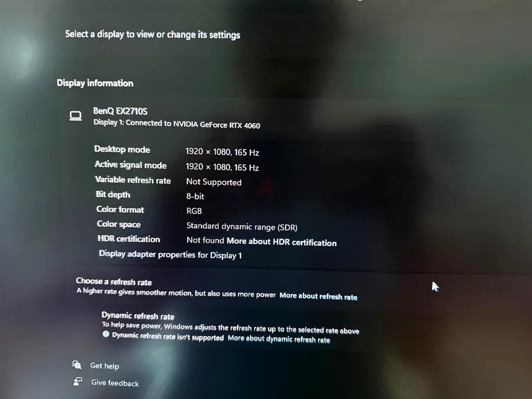The image size is (532, 399).
Task: Click the Variable refresh rate Not Supported value
Action: coord(214,182)
